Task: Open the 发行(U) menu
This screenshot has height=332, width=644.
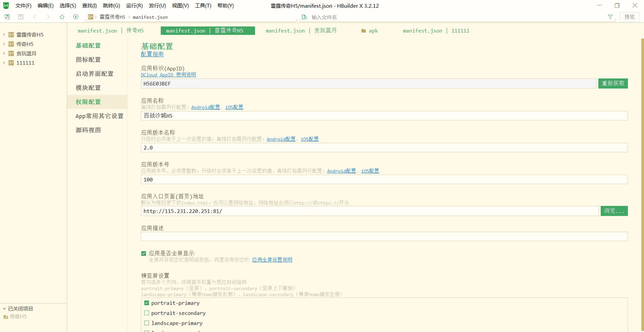Action: click(157, 6)
